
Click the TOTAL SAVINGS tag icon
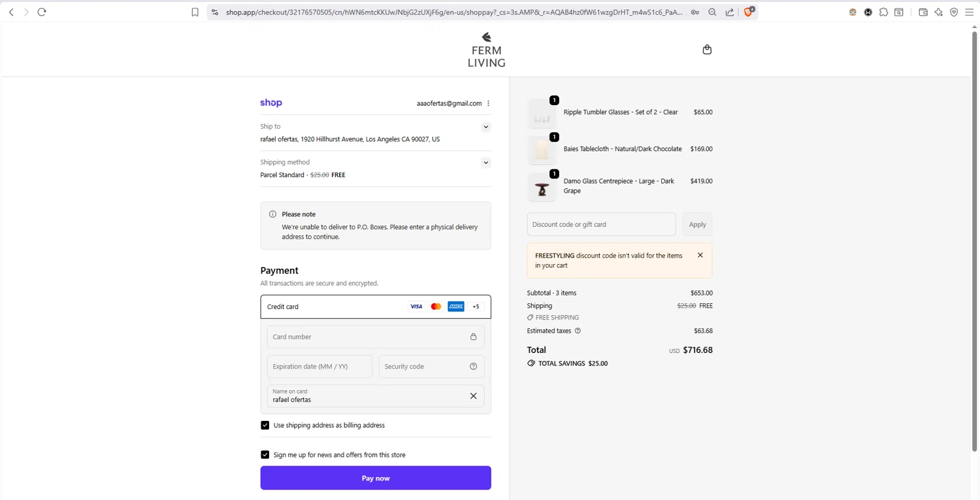[531, 363]
